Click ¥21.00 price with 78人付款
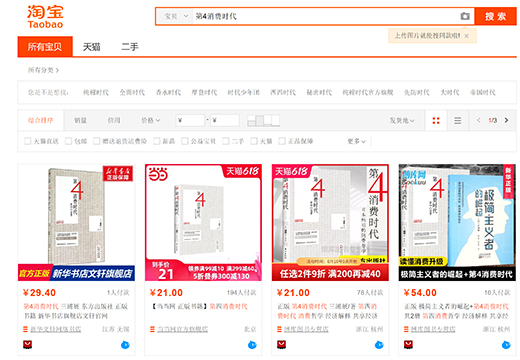This screenshot has width=520, height=360. tap(293, 293)
